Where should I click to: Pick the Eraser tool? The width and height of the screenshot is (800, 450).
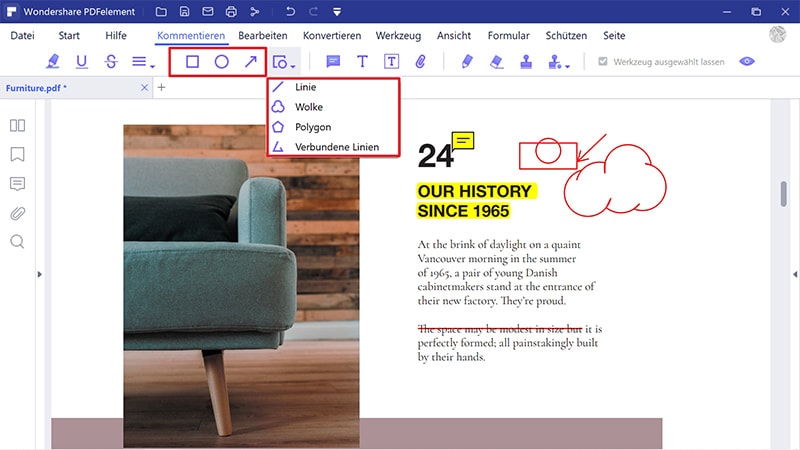pos(497,62)
